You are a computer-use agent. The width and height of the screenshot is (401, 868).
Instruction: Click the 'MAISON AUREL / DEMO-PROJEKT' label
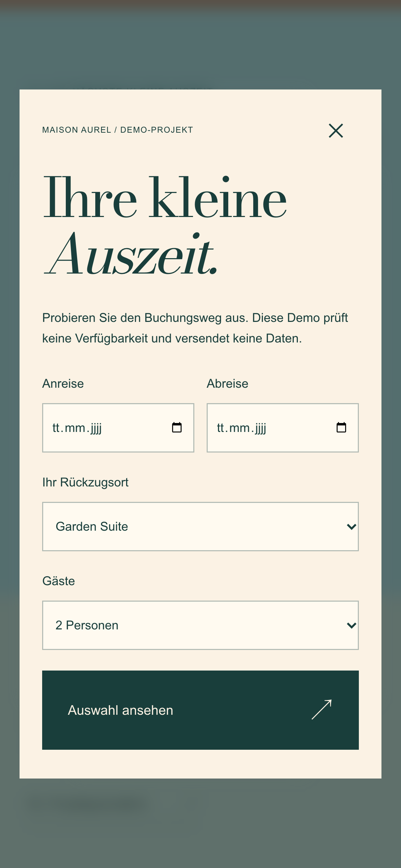click(118, 130)
